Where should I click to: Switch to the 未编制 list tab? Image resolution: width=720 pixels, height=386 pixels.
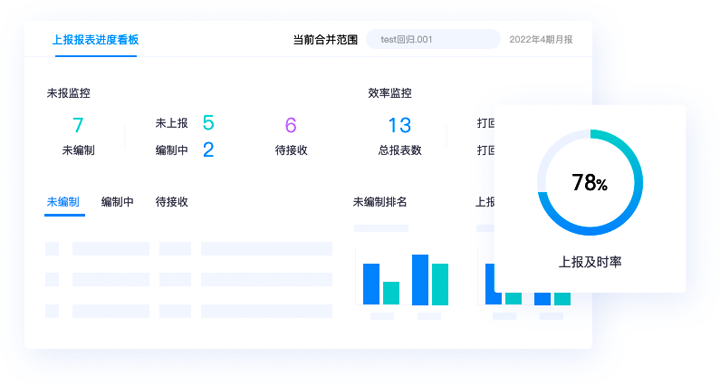[x=63, y=202]
